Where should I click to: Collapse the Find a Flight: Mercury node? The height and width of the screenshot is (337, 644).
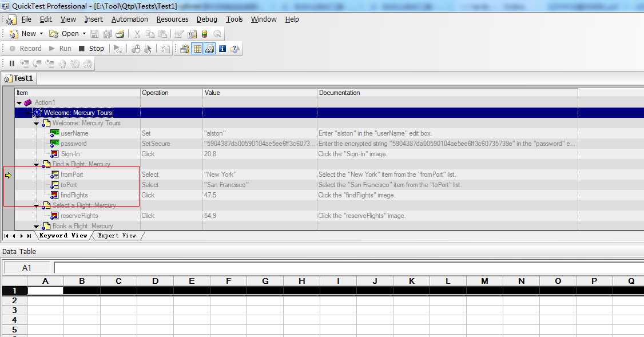36,164
